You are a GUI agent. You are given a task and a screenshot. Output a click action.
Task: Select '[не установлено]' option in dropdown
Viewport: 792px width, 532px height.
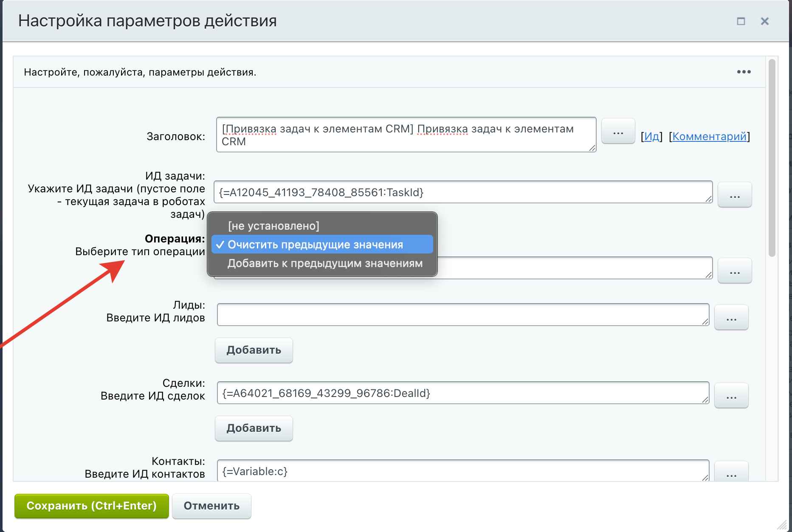[273, 226]
